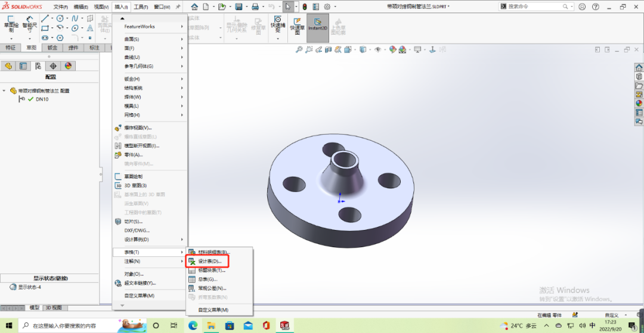Select the Spline sketch tool

(75, 18)
